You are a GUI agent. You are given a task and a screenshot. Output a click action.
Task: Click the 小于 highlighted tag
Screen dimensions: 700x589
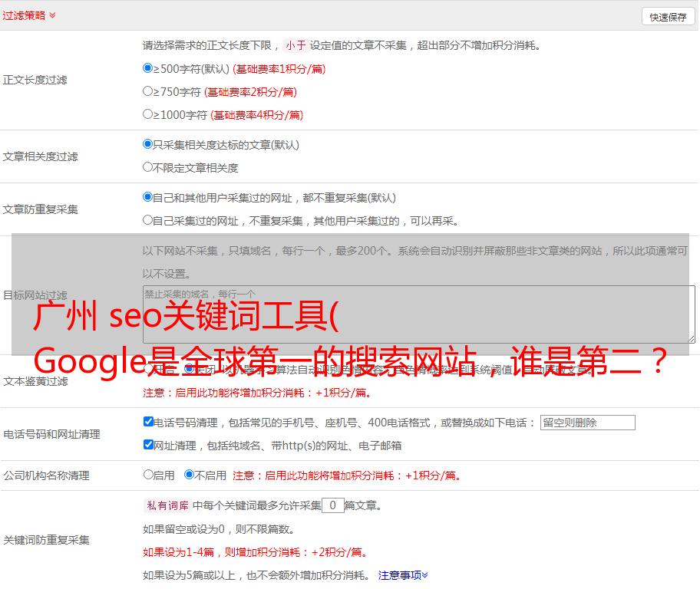pyautogui.click(x=296, y=45)
